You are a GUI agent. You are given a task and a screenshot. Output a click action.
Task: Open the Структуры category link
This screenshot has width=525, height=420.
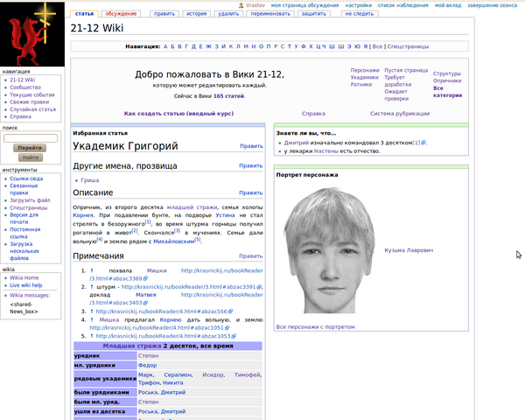click(x=447, y=73)
